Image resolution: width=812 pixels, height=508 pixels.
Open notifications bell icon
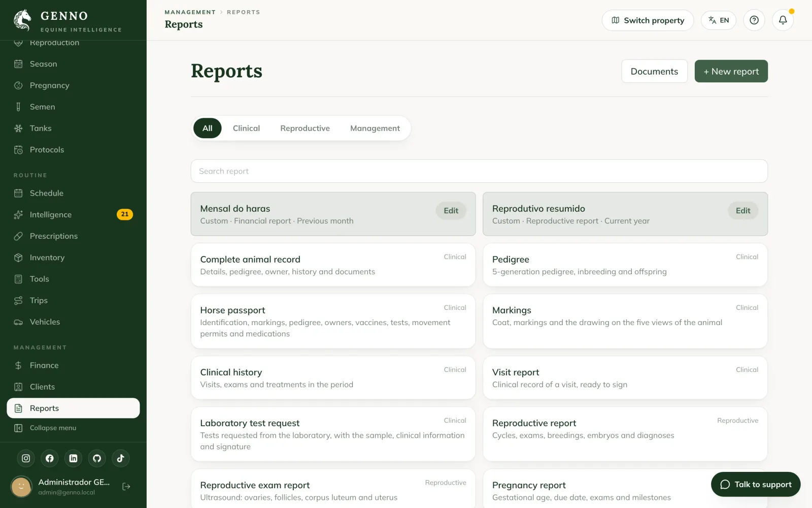[x=783, y=20]
